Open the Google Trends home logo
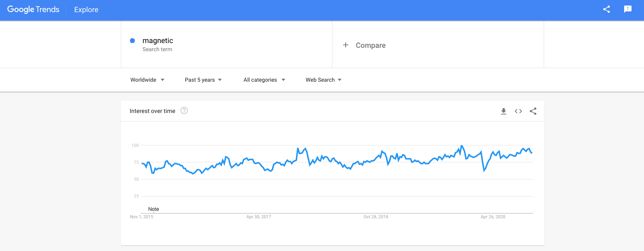The height and width of the screenshot is (251, 644). click(x=33, y=9)
